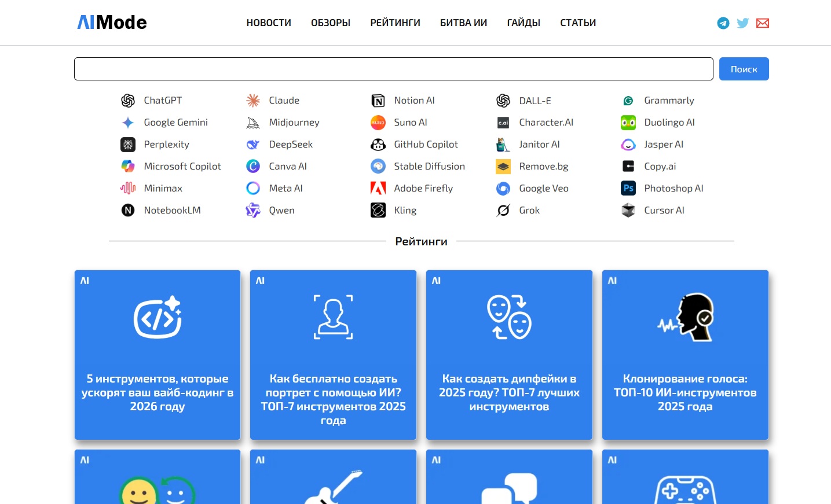Focus the search input field
This screenshot has height=504, width=831.
[x=393, y=69]
